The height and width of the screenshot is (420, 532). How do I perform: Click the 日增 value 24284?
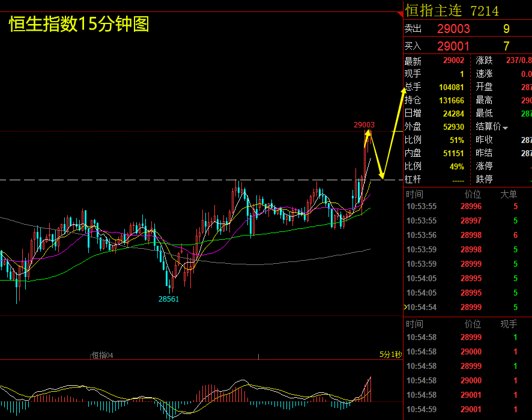click(453, 114)
